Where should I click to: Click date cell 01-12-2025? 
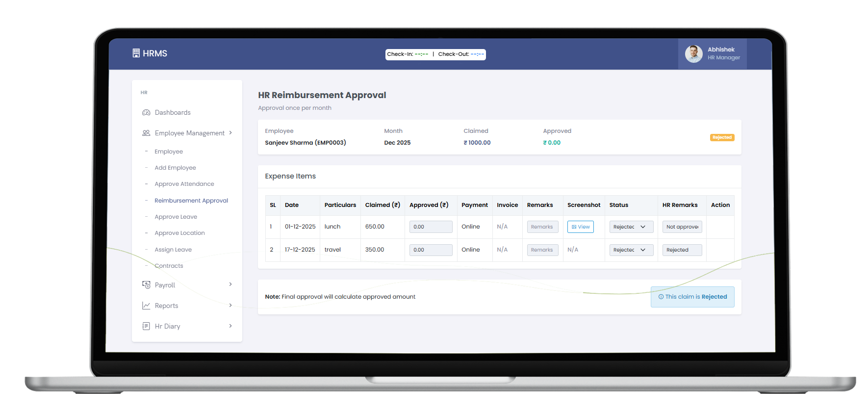point(300,227)
